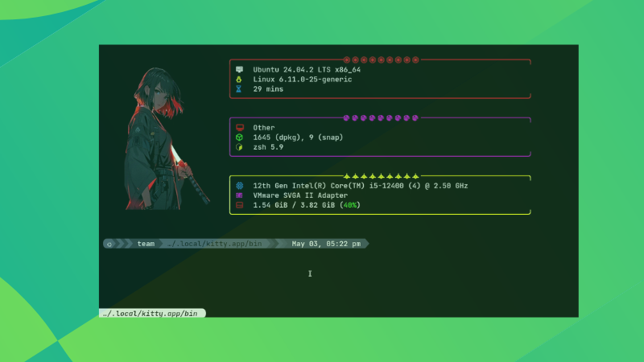Screen dimensions: 644x362
Task: Click the blue CPU chip icon
Action: point(239,186)
